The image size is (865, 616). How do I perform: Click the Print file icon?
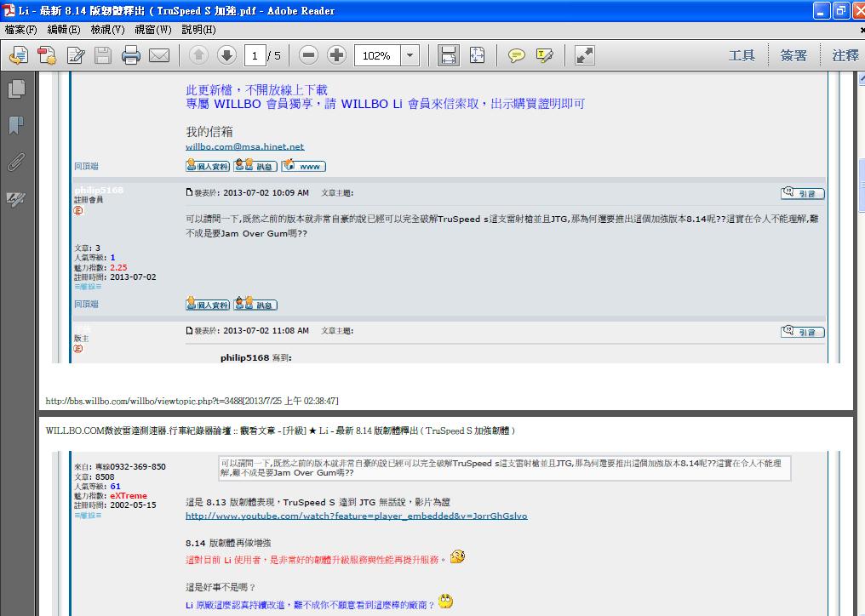click(x=130, y=56)
